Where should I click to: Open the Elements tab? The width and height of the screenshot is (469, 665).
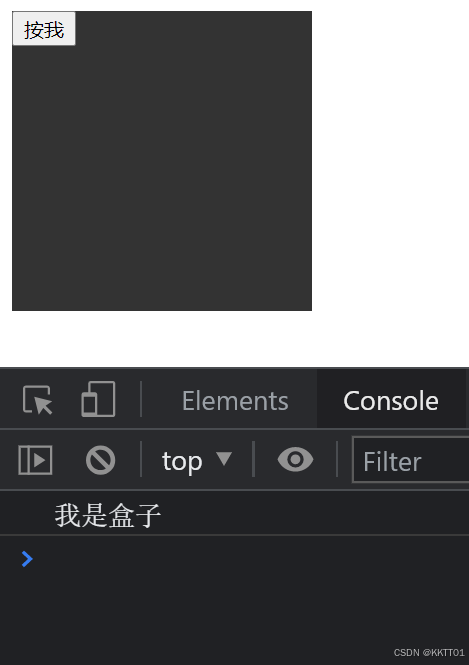coord(235,401)
